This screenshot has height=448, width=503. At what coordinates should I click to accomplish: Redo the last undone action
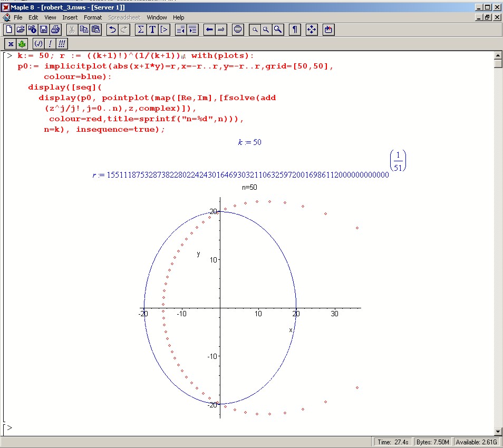[124, 30]
